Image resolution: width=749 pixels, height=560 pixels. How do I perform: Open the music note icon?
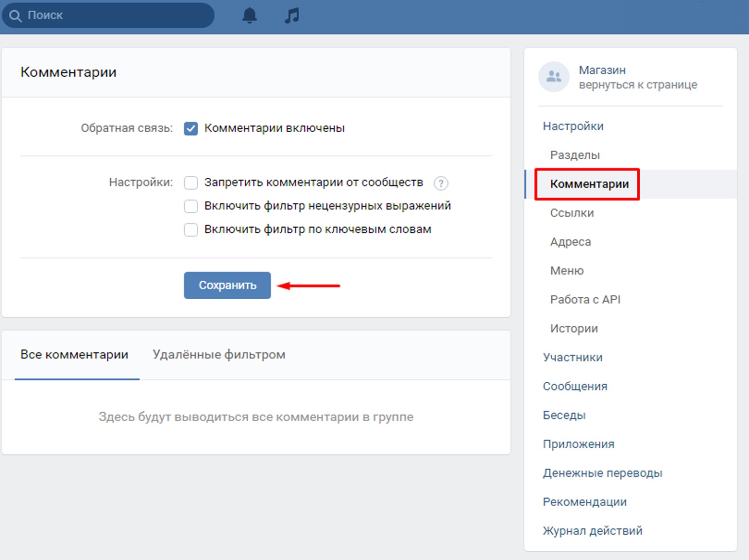click(x=292, y=16)
